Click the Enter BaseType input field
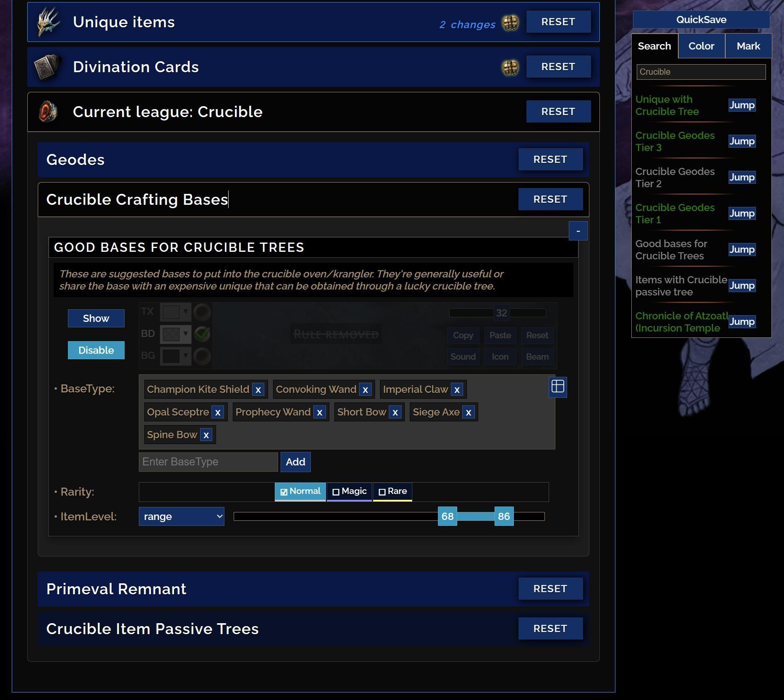 [x=208, y=462]
